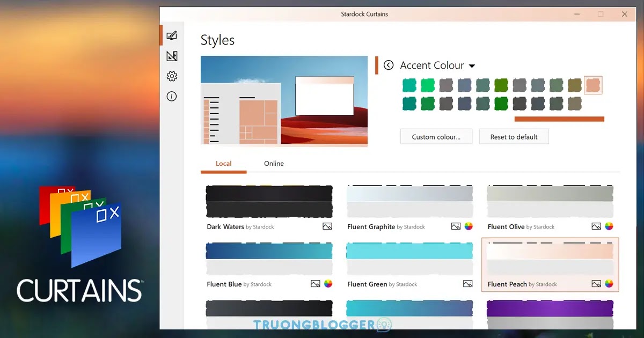Image resolution: width=644 pixels, height=338 pixels.
Task: Click the 'Fluent Graphite' style name
Action: pyautogui.click(x=371, y=227)
